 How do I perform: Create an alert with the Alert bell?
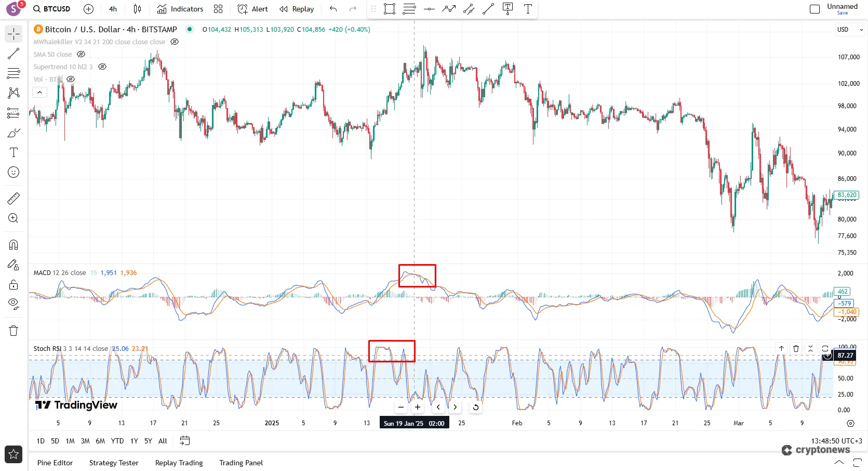coord(252,9)
